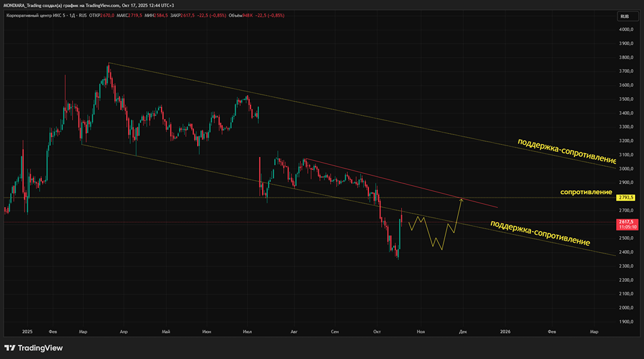Click the МИН 2584,5 low value

point(156,15)
